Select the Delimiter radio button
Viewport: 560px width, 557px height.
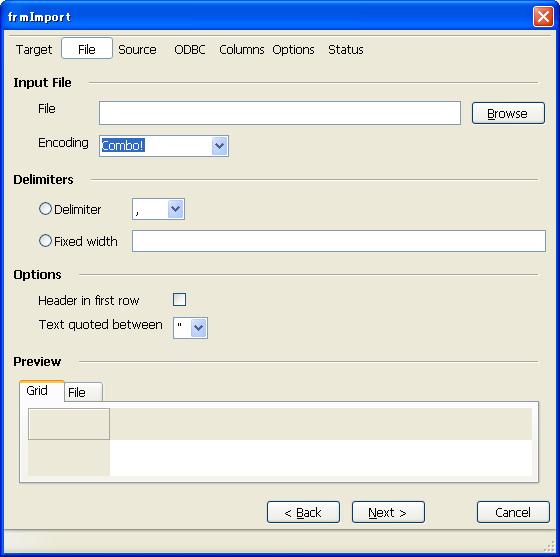click(45, 209)
